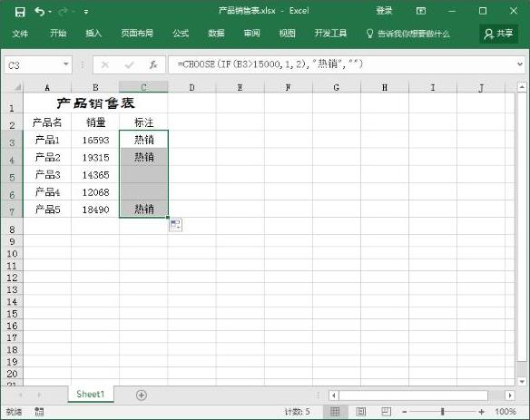Click the Enter checkmark formula icon
The height and width of the screenshot is (420, 530).
point(130,64)
